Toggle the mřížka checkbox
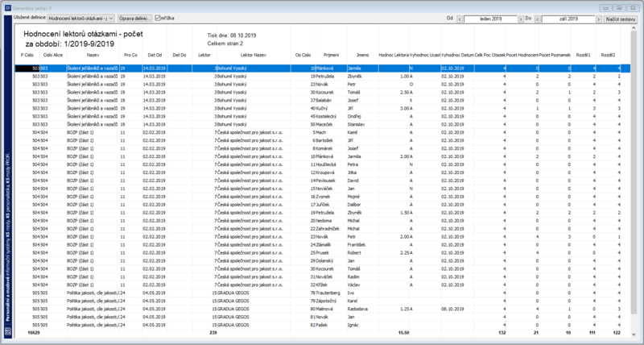644x345 pixels. [x=157, y=19]
